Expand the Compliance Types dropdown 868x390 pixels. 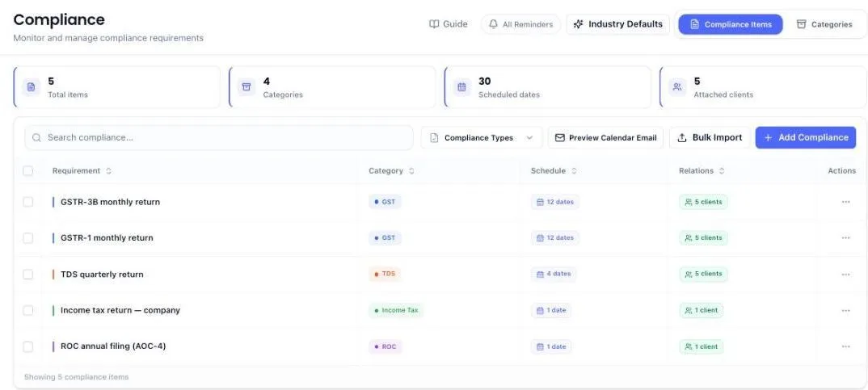click(x=482, y=138)
